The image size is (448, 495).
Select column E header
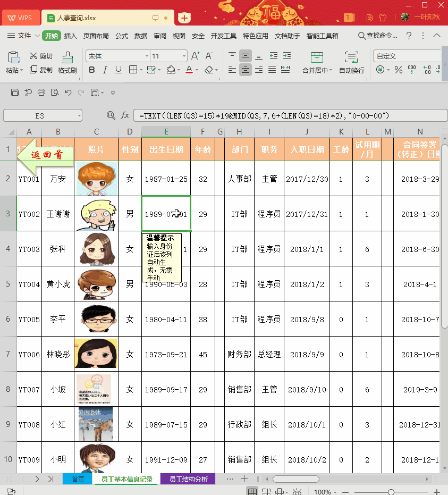pos(166,132)
